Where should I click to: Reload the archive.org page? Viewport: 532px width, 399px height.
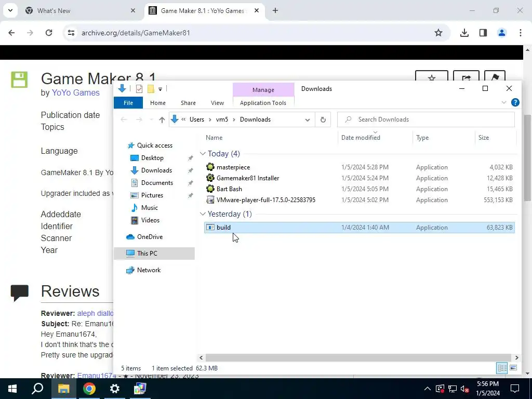point(49,33)
